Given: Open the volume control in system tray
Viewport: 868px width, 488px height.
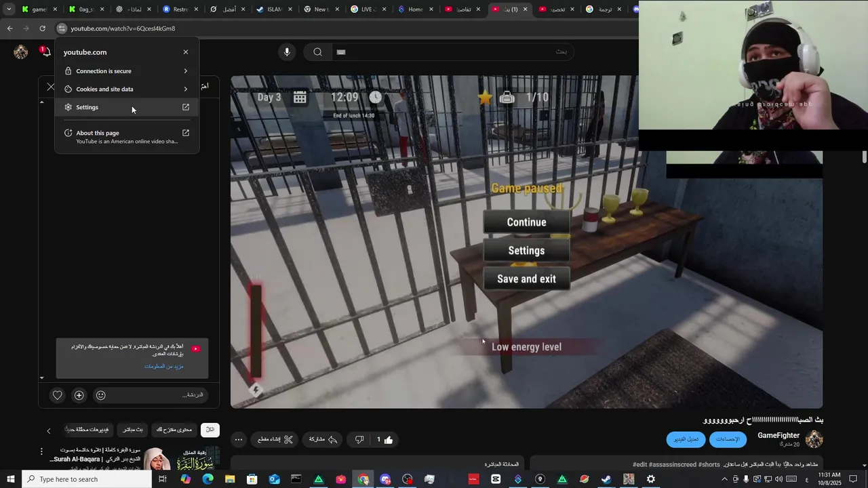Looking at the screenshot, I should click(x=778, y=479).
